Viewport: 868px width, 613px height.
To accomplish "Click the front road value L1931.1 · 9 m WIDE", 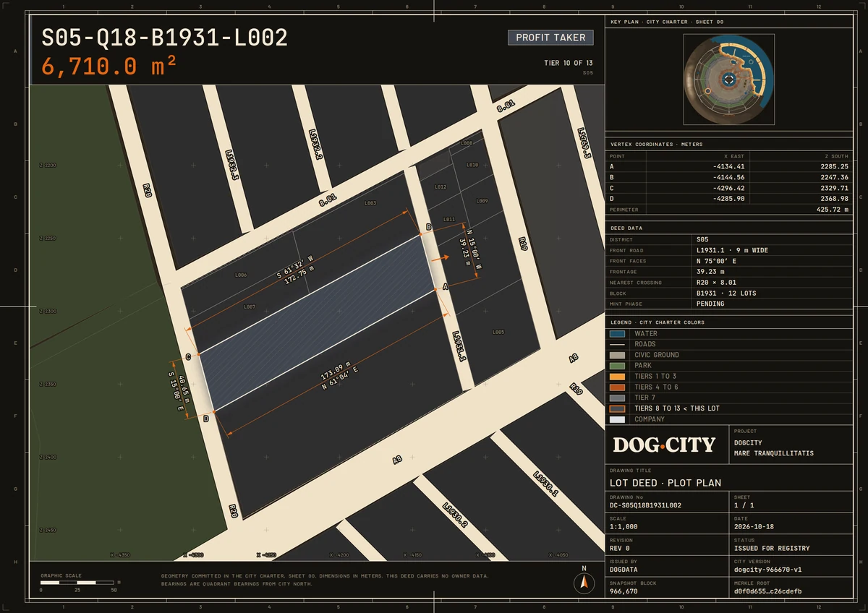I will tap(732, 250).
